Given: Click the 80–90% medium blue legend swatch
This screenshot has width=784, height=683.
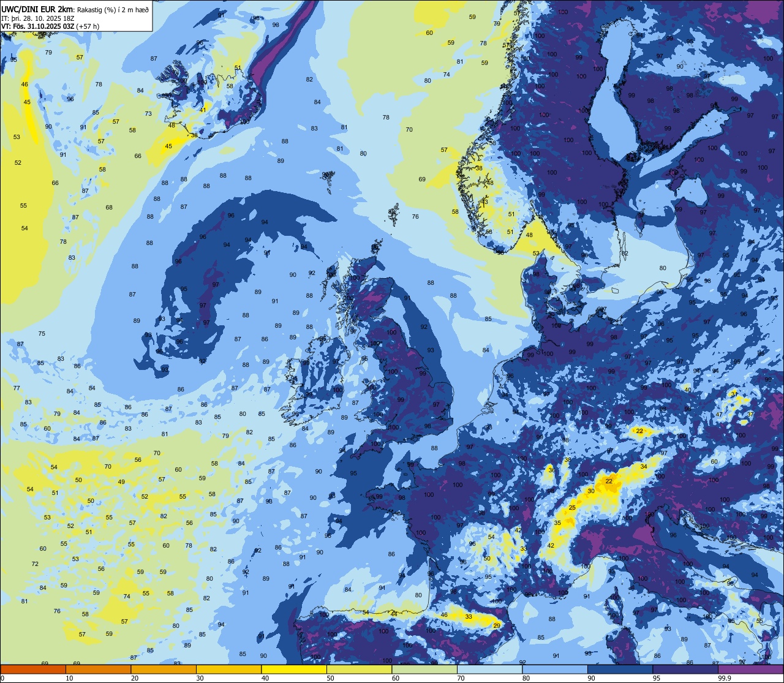Looking at the screenshot, I should tap(555, 669).
